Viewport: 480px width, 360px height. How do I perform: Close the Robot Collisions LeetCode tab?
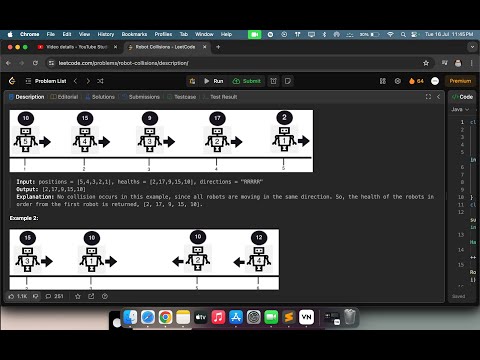pos(205,47)
